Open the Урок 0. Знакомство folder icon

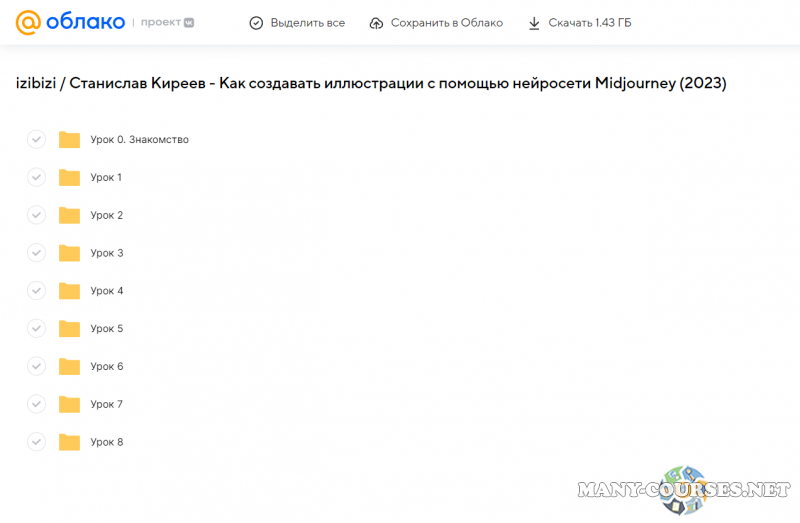tap(69, 140)
